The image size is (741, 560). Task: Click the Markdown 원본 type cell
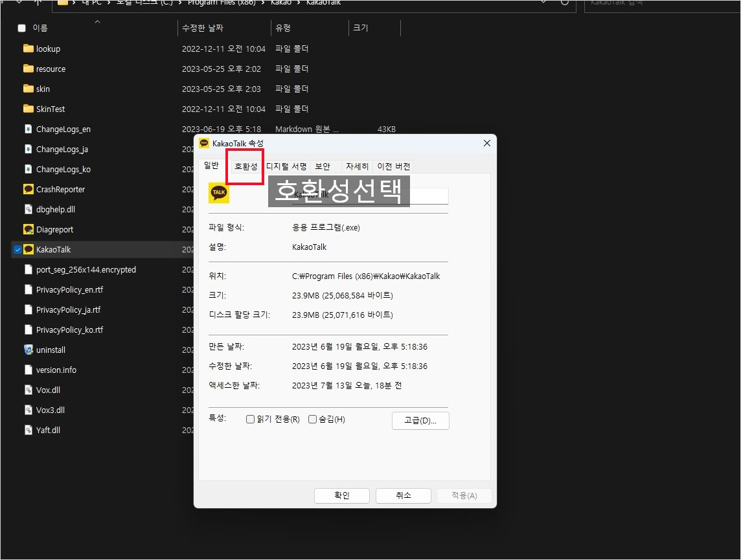(x=307, y=129)
